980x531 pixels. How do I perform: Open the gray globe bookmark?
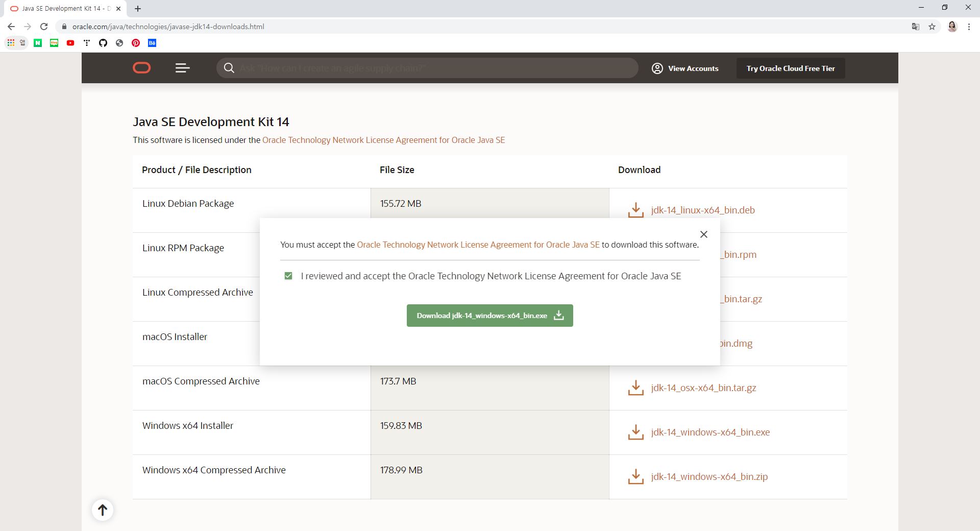(x=119, y=43)
